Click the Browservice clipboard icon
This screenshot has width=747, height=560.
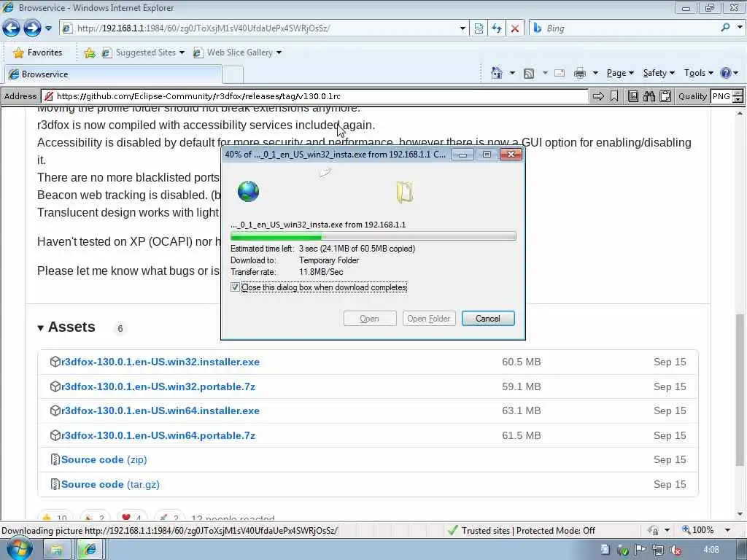tap(665, 97)
